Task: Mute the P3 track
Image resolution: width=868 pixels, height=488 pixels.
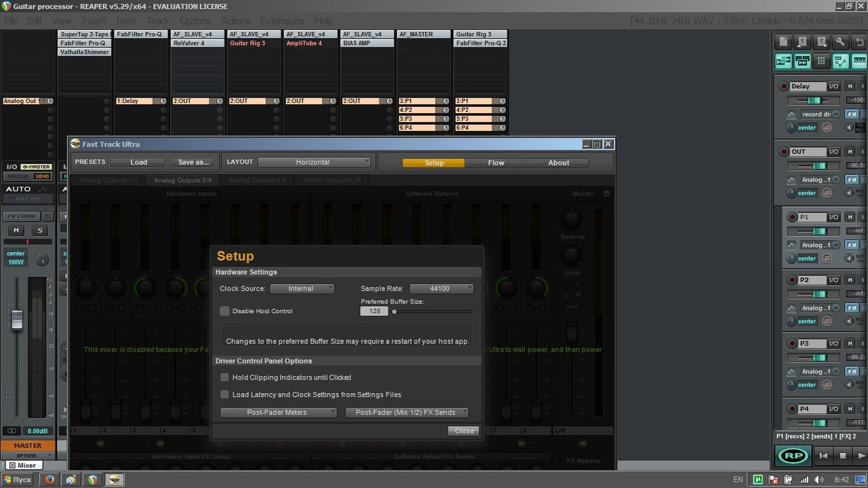Action: [850, 343]
